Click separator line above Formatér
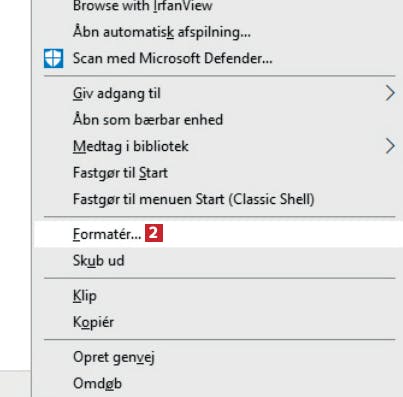The width and height of the screenshot is (403, 397). click(x=220, y=217)
